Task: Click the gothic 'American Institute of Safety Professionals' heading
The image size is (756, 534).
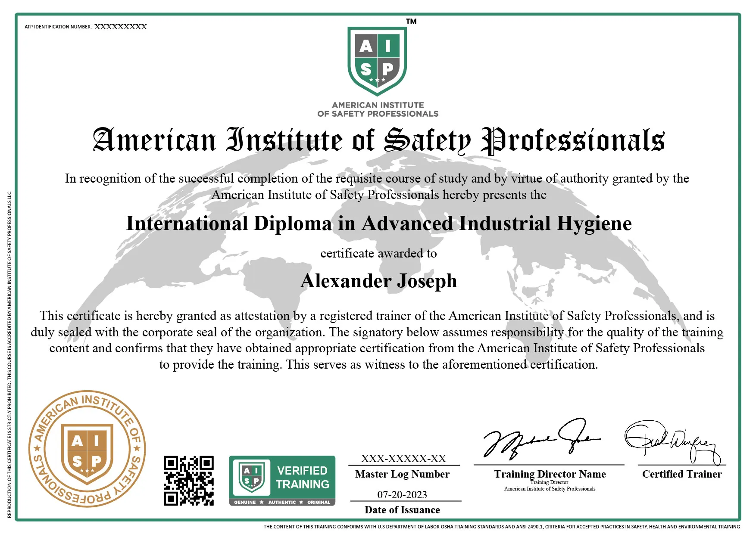Action: (379, 140)
